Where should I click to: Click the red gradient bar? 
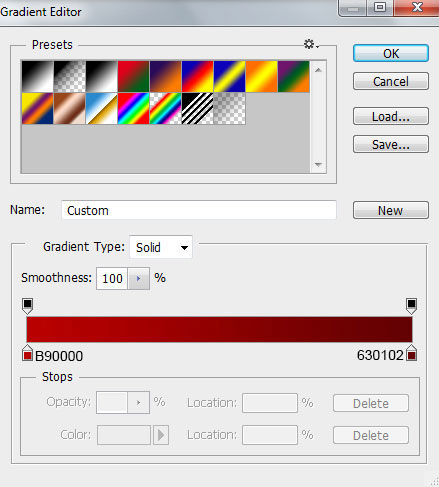tap(219, 329)
